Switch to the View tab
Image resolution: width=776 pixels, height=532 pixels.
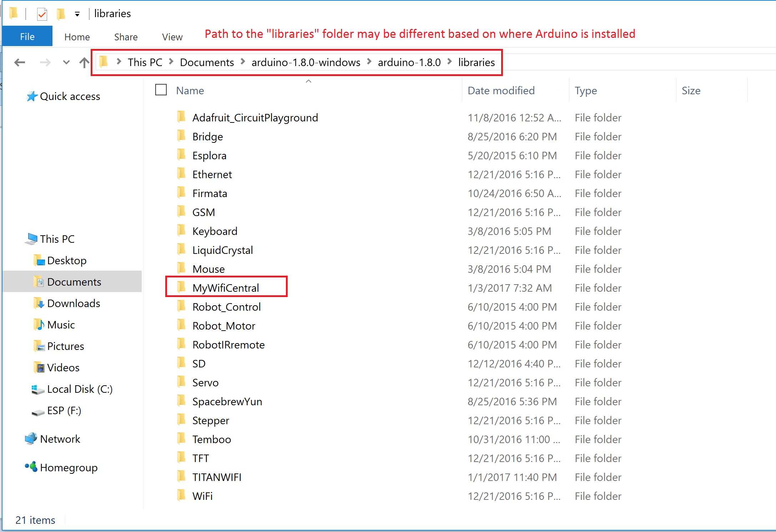172,36
